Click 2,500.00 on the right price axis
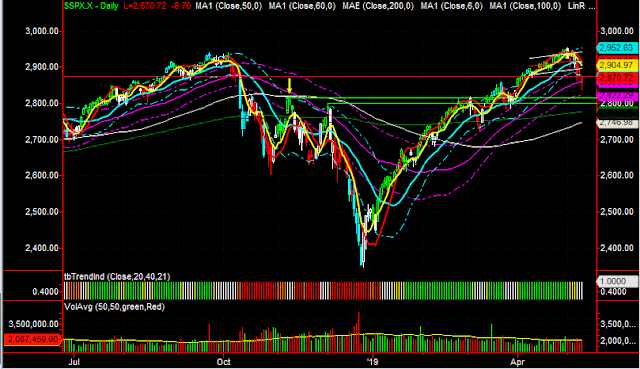The image size is (640, 369). click(617, 211)
